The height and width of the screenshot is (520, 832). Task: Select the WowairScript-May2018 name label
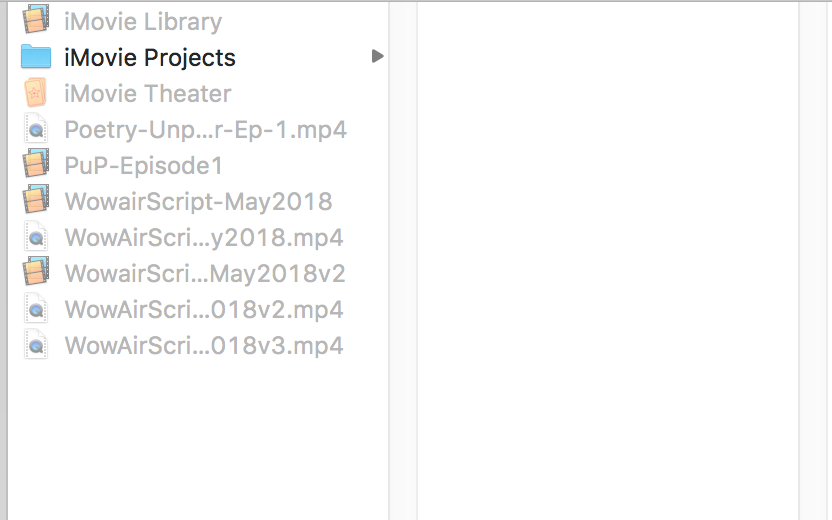[198, 201]
